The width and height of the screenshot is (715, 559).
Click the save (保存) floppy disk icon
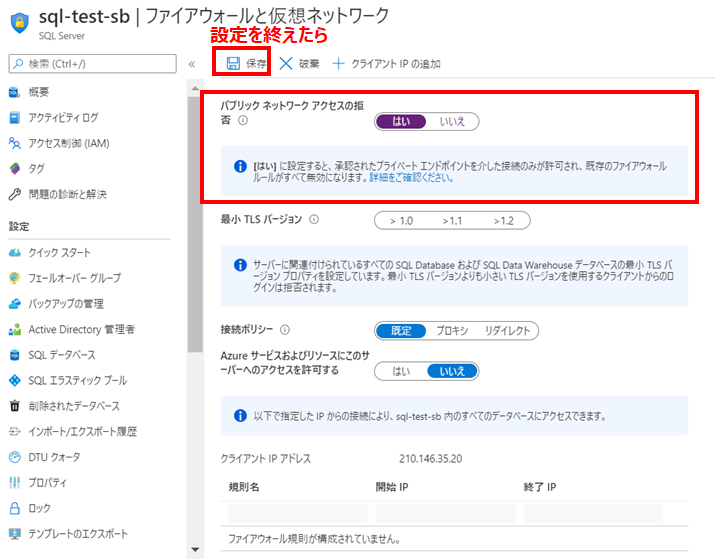[233, 63]
